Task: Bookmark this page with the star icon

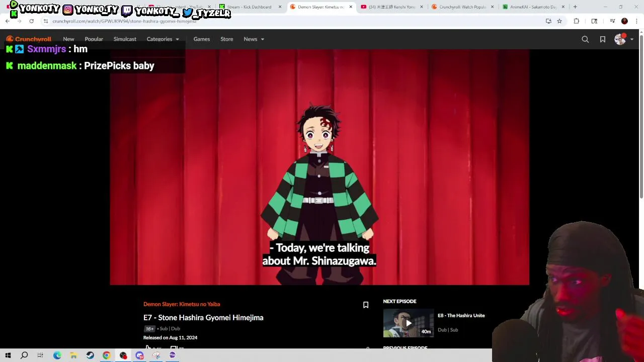Action: 559,21
